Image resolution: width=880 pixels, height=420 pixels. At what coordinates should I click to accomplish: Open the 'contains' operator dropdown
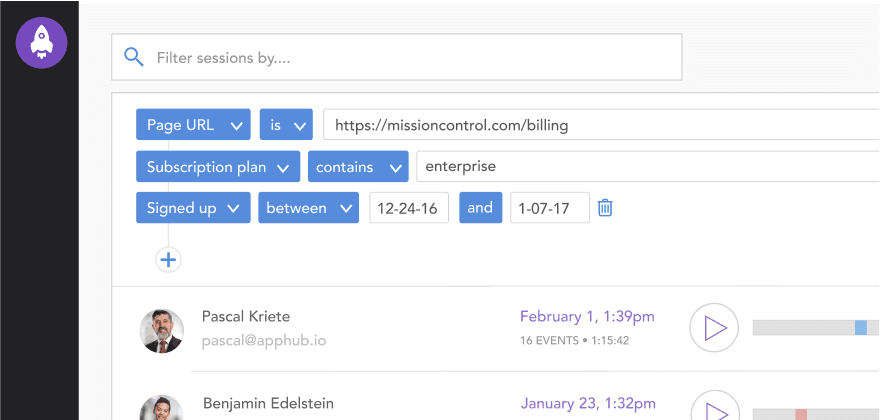358,167
